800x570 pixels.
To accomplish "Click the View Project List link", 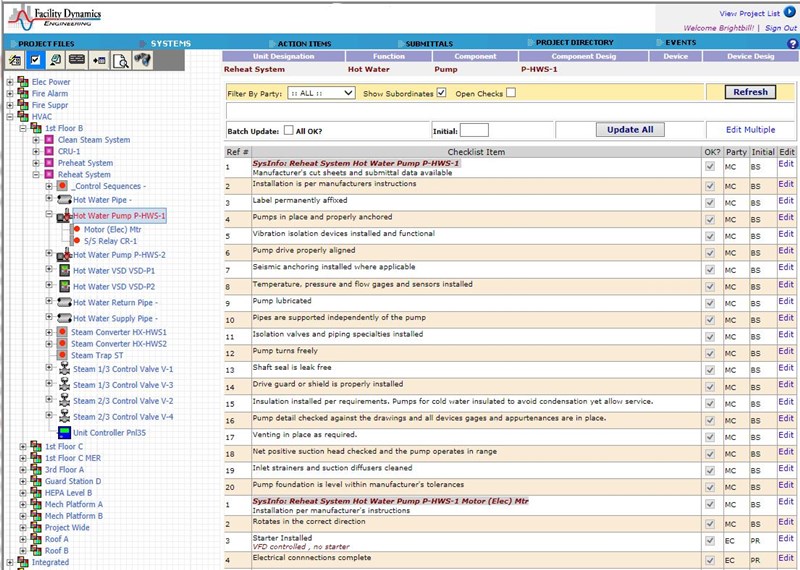I will 749,13.
